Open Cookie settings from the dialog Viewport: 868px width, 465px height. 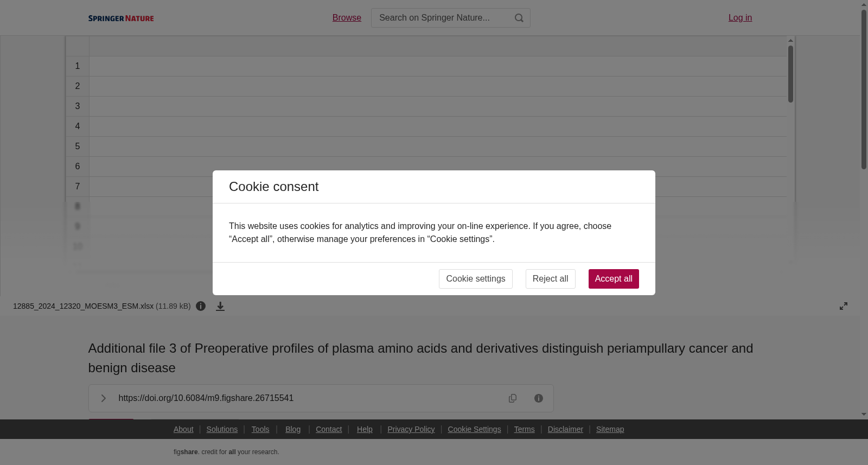[x=475, y=279]
